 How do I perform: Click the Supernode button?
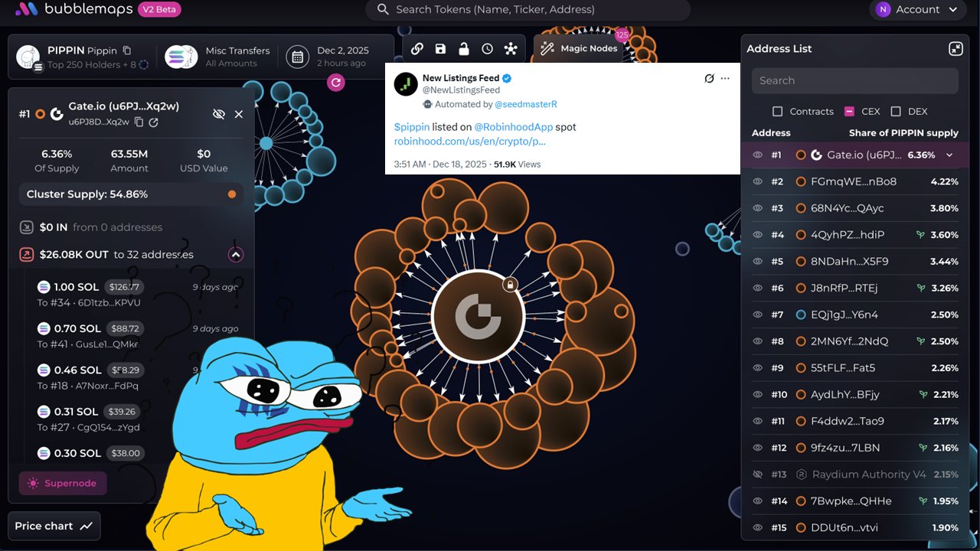pos(63,484)
